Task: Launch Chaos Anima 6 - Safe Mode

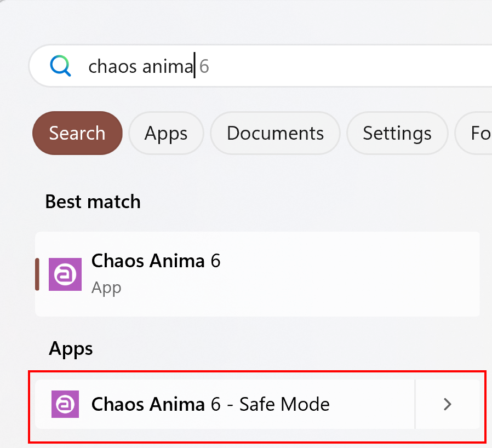Action: tap(225, 404)
